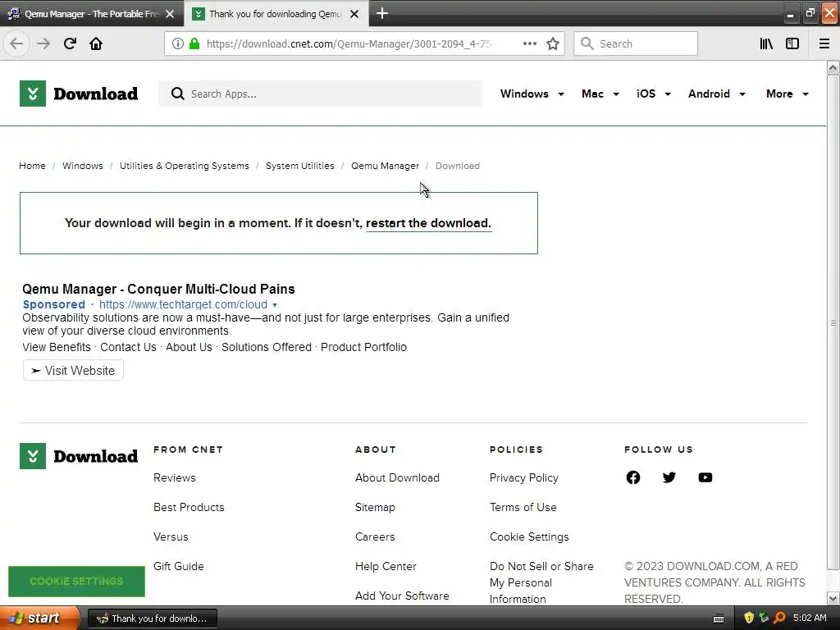Screen dimensions: 840x630
Task: Go back using the browser back arrow
Action: (x=16, y=43)
